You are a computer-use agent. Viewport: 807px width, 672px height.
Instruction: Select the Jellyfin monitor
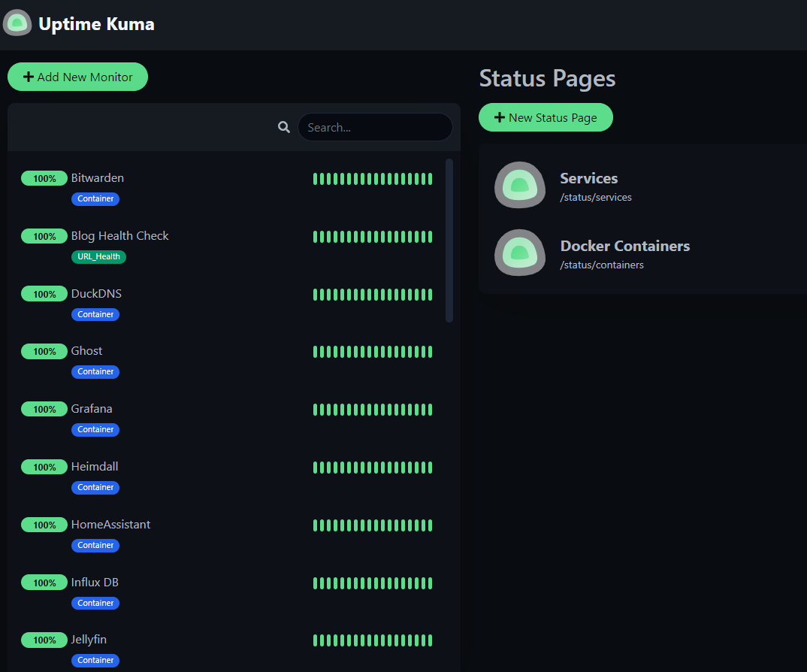click(x=226, y=649)
